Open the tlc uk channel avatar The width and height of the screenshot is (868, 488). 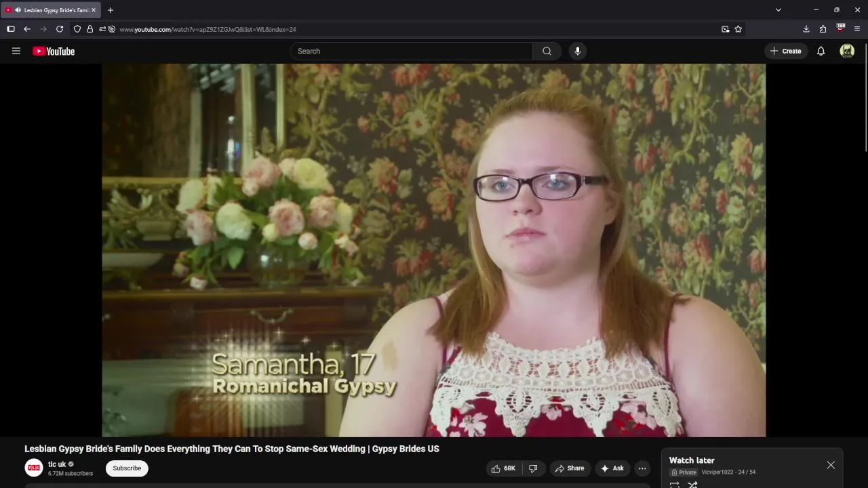coord(34,468)
